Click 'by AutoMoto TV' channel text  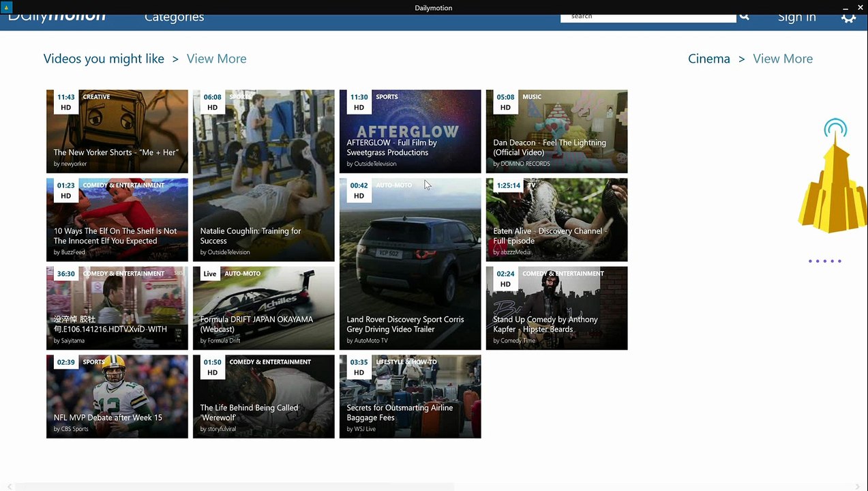(367, 341)
